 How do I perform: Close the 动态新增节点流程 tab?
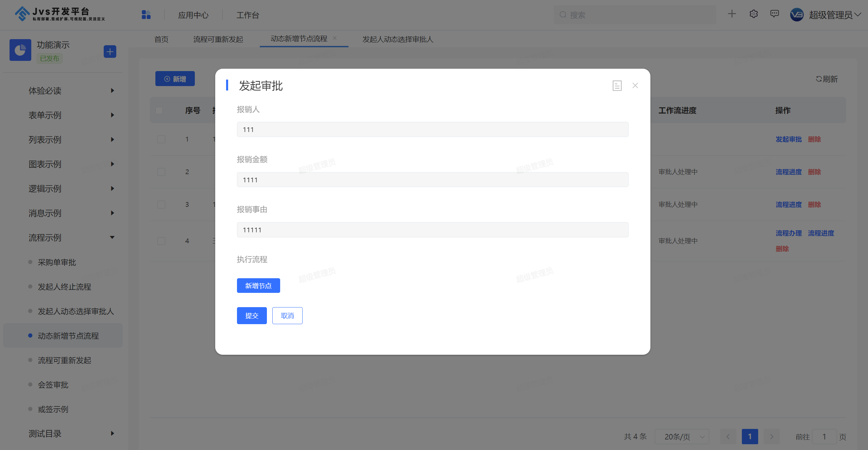pyautogui.click(x=335, y=38)
